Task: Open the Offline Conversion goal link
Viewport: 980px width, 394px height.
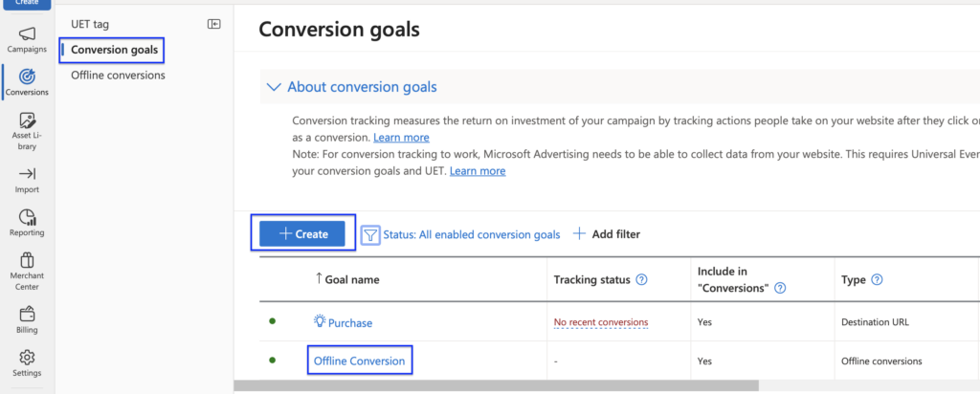Action: click(x=359, y=361)
